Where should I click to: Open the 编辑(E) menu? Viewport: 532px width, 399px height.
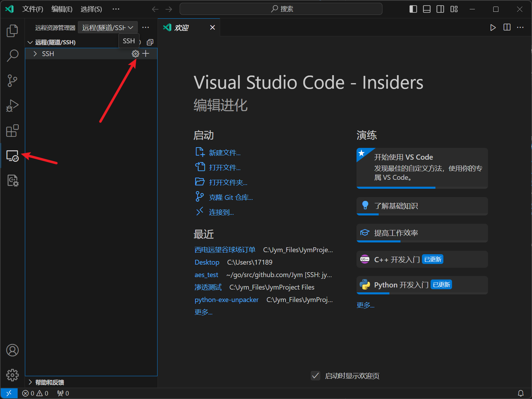(x=62, y=9)
